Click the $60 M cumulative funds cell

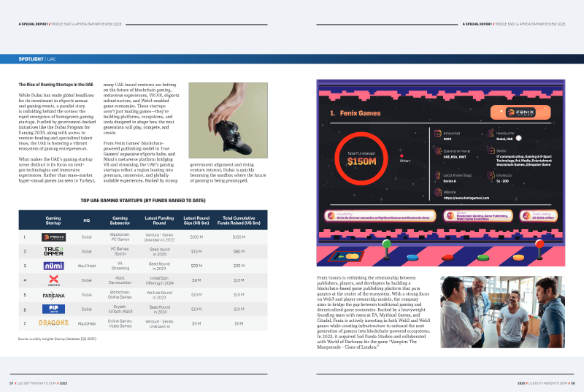coord(239,252)
